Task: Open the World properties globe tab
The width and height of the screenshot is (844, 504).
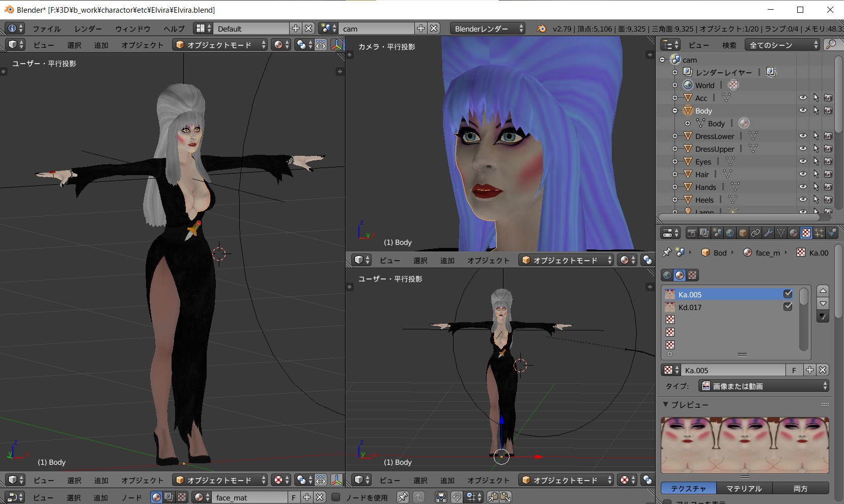Action: tap(730, 233)
